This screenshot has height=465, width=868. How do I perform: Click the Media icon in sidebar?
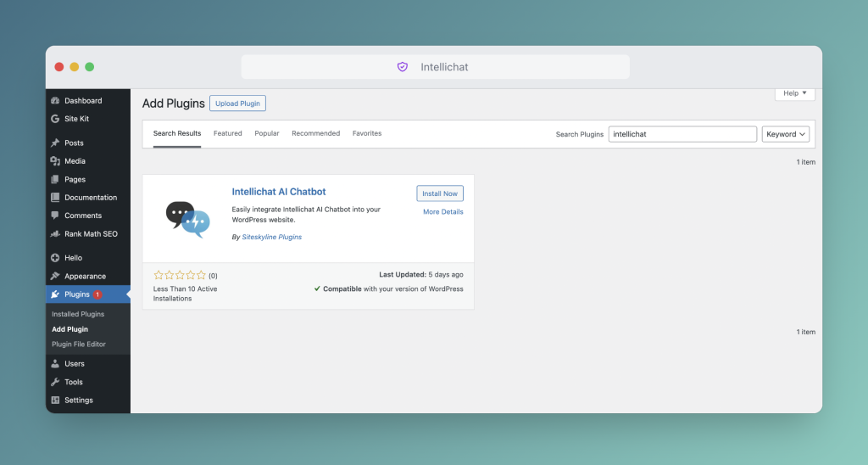click(55, 161)
